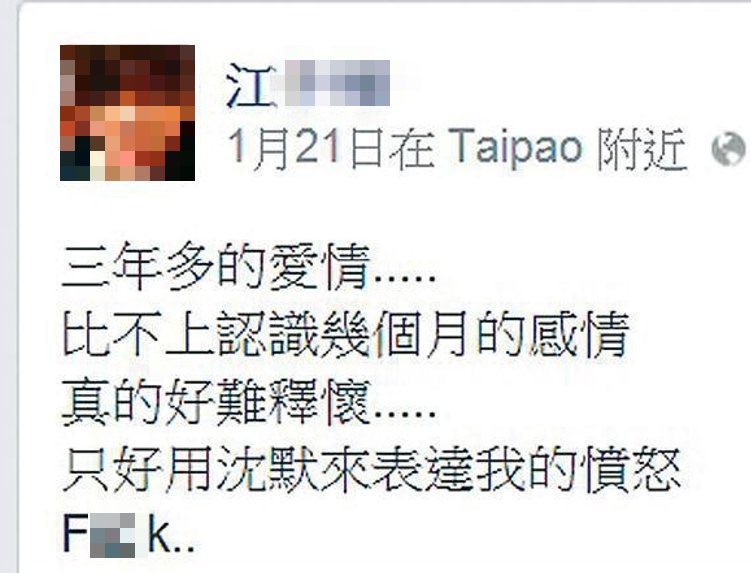Click the letter F in last line

point(74,533)
